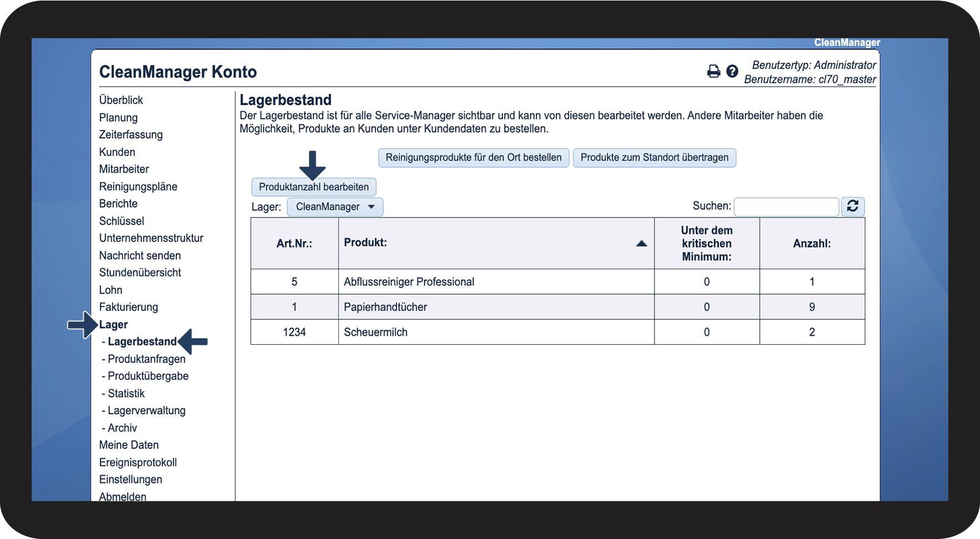Open Stundenübersicht in sidebar
Viewport: 980px width, 539px height.
pyautogui.click(x=140, y=273)
